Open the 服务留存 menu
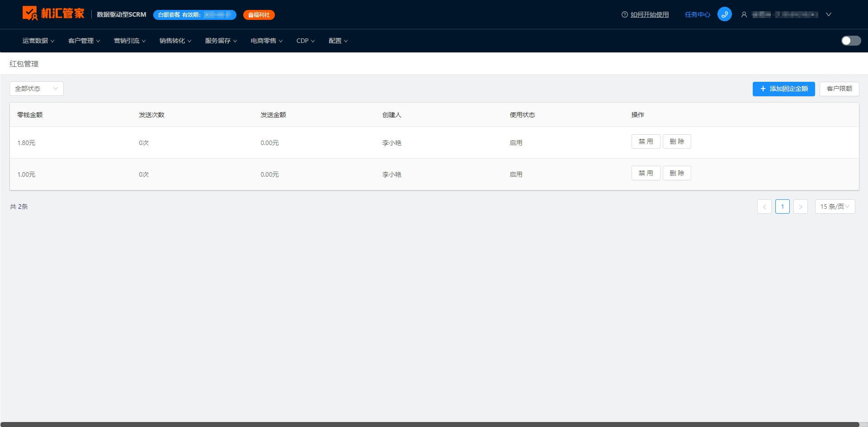The image size is (868, 427). click(221, 41)
